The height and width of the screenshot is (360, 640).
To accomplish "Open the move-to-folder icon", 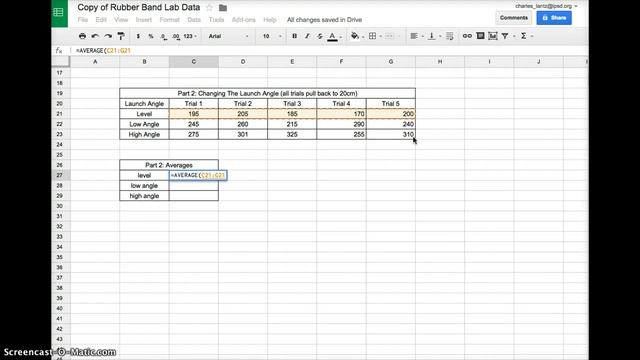I will point(223,8).
